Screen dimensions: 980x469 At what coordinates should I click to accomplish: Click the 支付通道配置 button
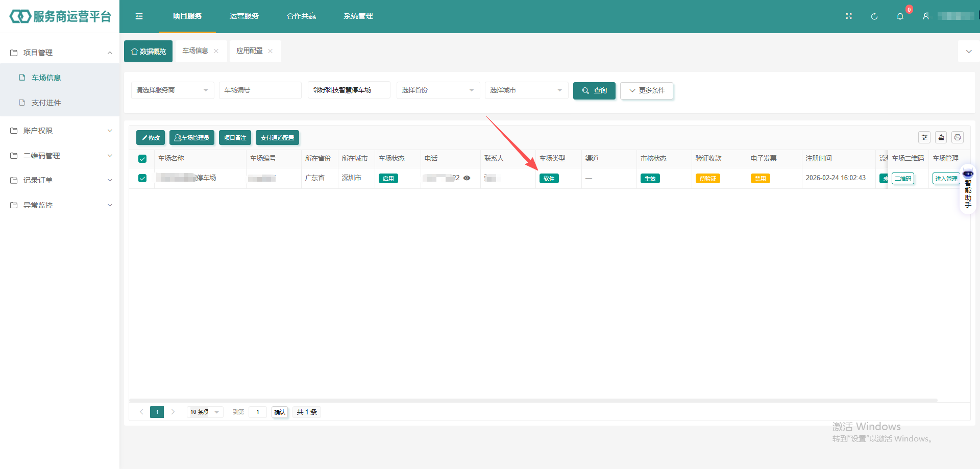point(277,138)
